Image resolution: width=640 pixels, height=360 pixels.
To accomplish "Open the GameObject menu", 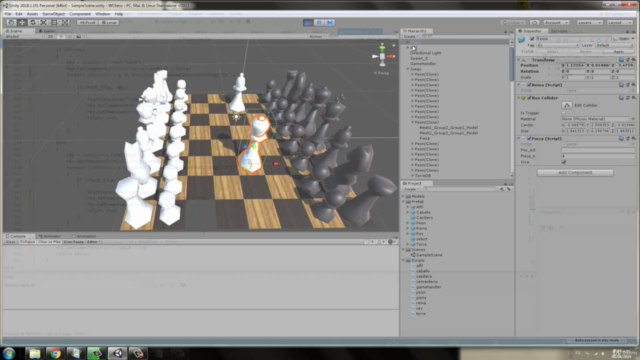I will pyautogui.click(x=53, y=14).
